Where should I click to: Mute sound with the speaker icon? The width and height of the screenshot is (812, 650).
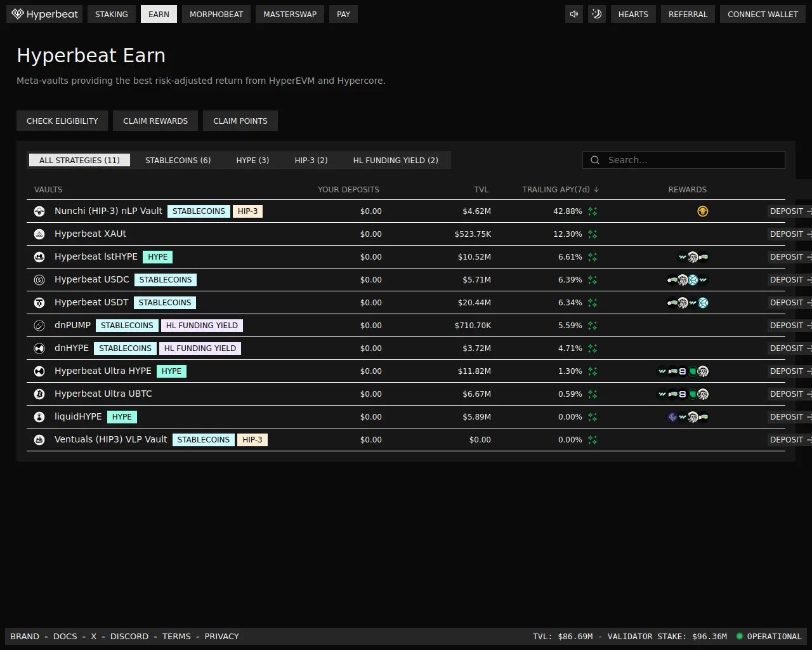click(574, 14)
